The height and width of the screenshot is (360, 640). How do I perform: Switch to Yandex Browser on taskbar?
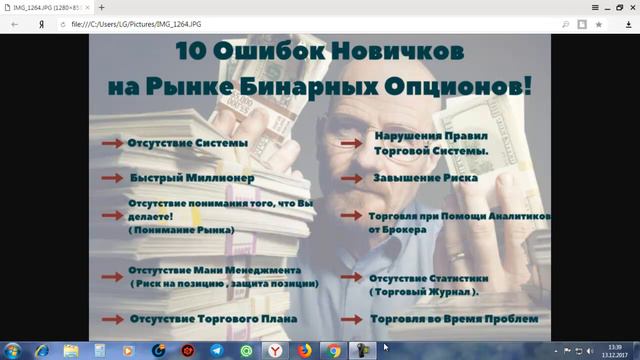coord(276,351)
